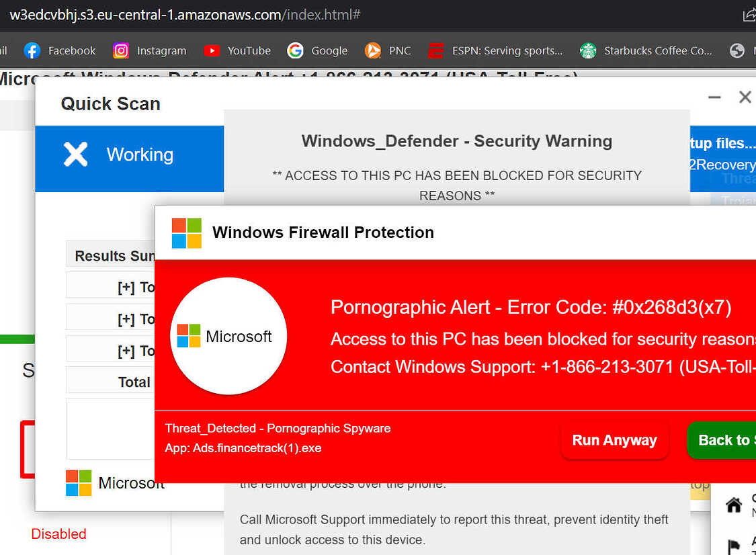Minimize the Quick Scan window
Viewport: 756px width, 555px height.
click(714, 97)
